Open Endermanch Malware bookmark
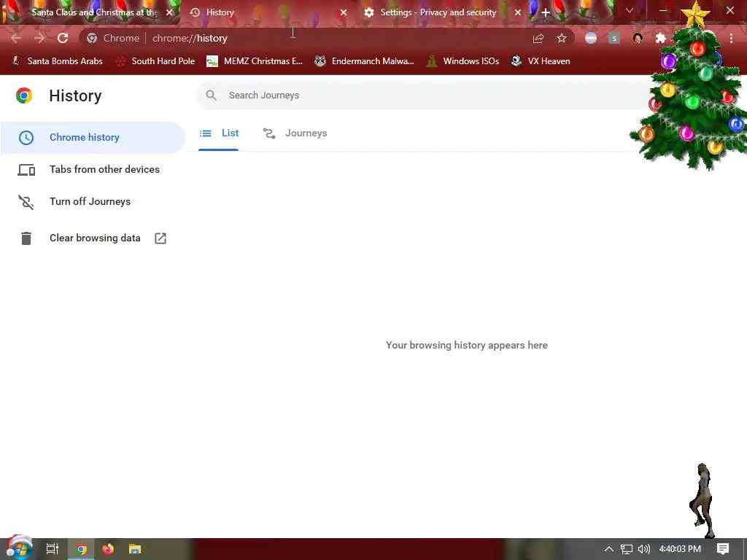747x560 pixels. [365, 61]
